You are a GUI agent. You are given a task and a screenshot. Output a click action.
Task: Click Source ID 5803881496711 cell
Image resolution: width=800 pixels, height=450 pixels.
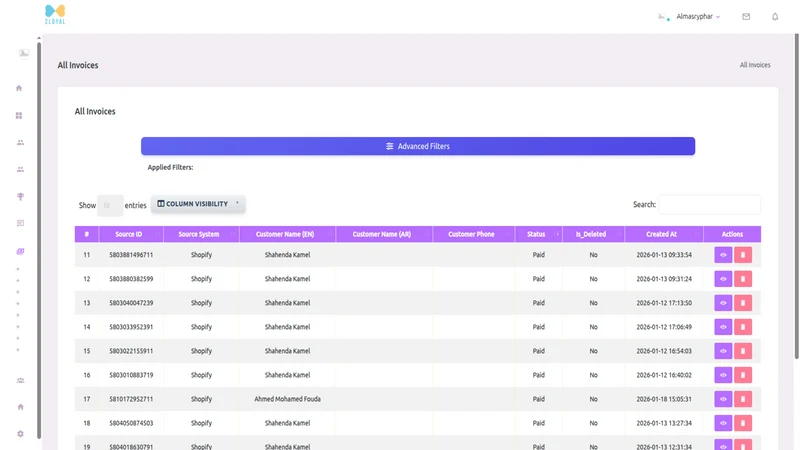click(x=131, y=255)
